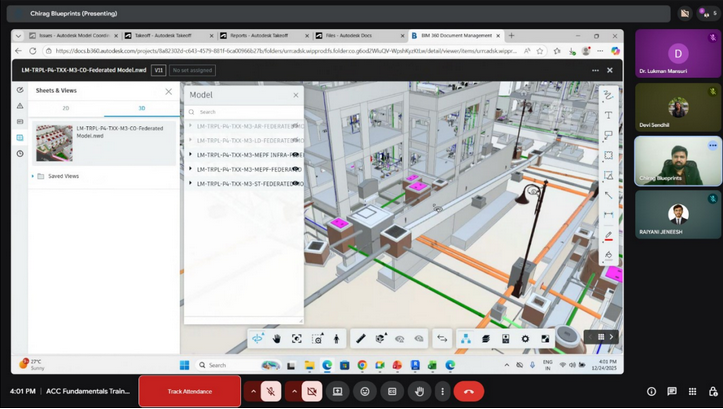Select the Orbit navigation tool
Image resolution: width=723 pixels, height=409 pixels.
click(x=258, y=339)
